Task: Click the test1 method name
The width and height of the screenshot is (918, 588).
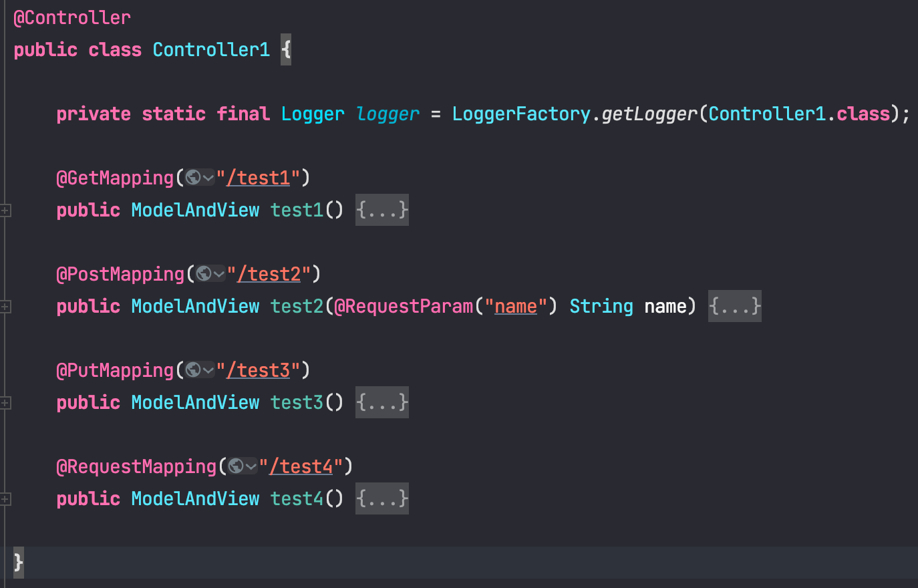Action: tap(297, 210)
